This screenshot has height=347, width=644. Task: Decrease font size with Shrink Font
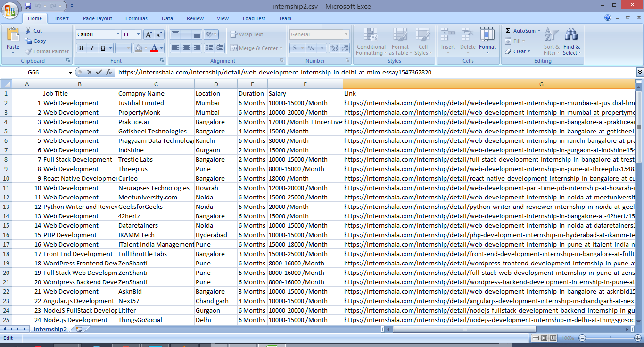click(x=159, y=34)
